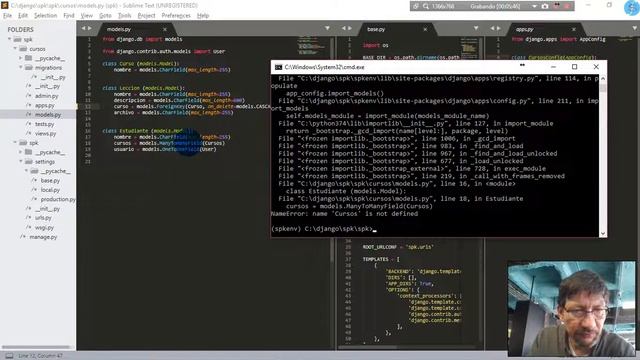The height and width of the screenshot is (360, 640).
Task: Click the recorder stop button
Action: (567, 6)
